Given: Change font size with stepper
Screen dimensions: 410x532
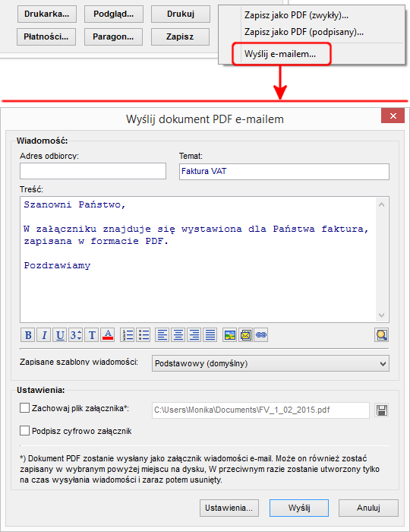Looking at the screenshot, I should pos(76,335).
